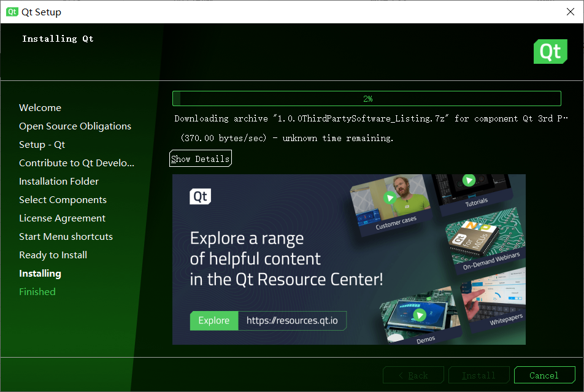Select the green Finished step
584x392 pixels.
click(x=37, y=292)
